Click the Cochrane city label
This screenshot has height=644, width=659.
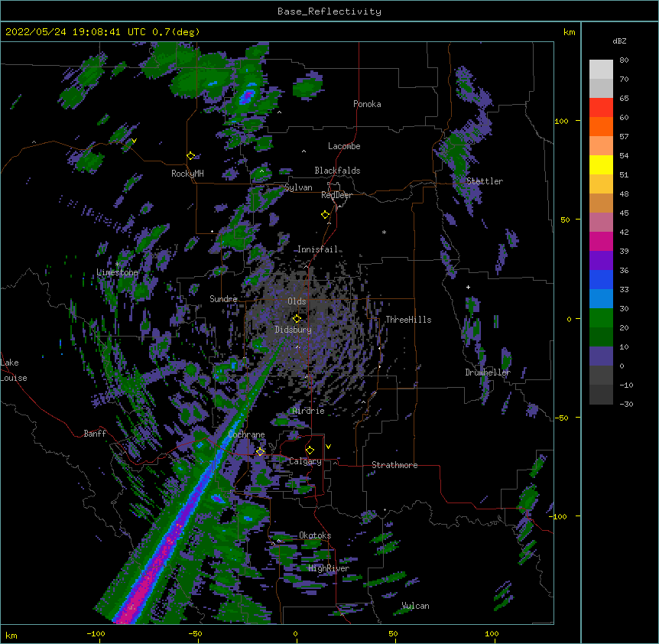pyautogui.click(x=246, y=434)
